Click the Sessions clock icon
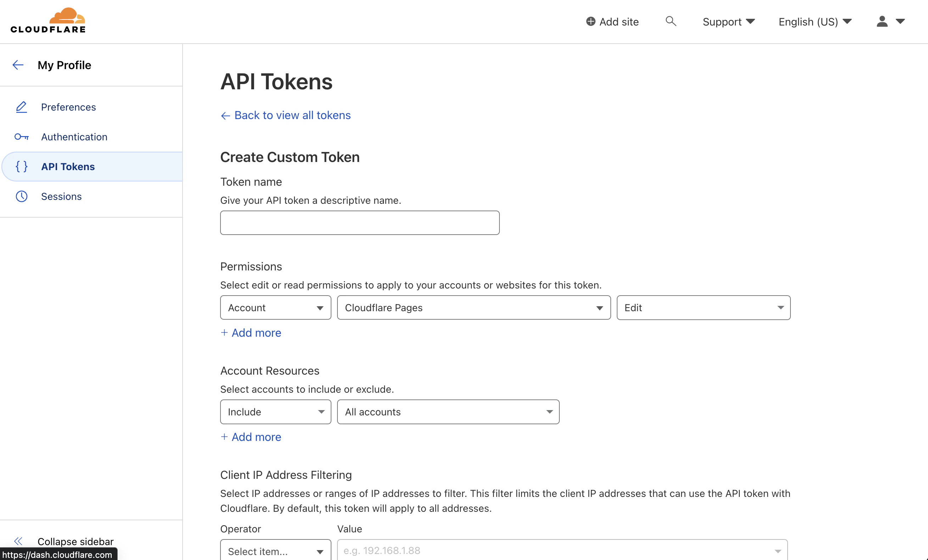This screenshot has height=560, width=928. coord(22,196)
